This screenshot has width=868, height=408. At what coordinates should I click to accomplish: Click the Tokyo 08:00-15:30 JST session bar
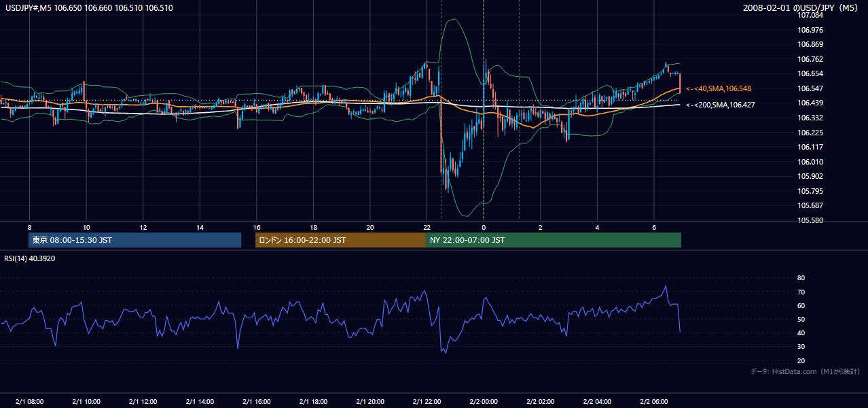pos(135,240)
